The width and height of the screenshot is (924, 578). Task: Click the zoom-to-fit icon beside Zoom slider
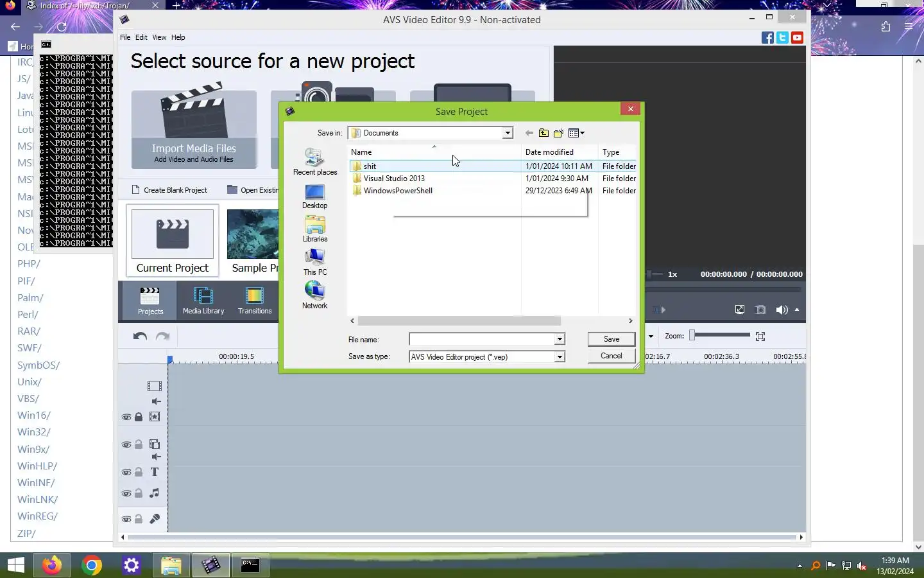tap(760, 337)
